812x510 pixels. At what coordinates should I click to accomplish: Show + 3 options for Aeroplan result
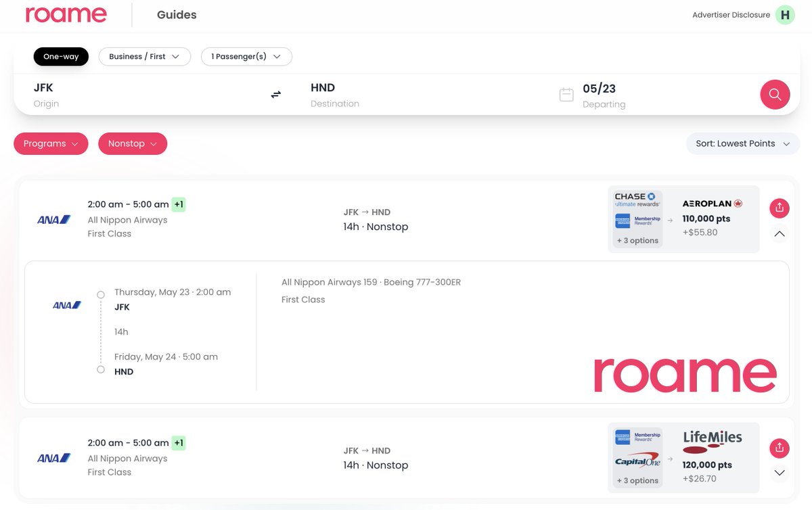click(637, 240)
